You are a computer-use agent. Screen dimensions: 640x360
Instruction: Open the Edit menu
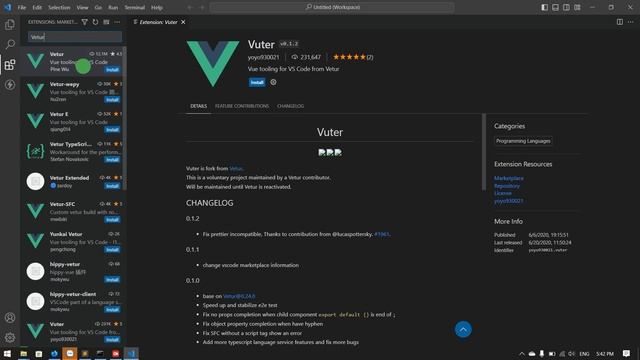pos(37,7)
